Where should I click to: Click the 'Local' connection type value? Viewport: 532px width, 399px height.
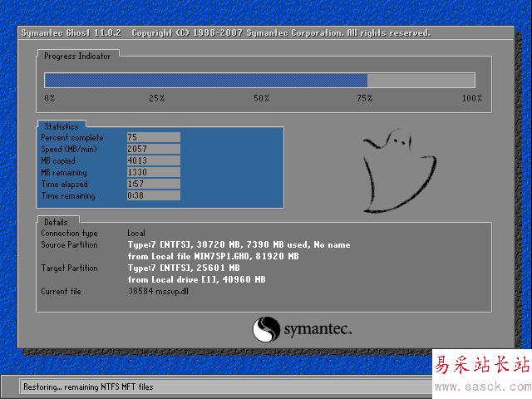pyautogui.click(x=136, y=233)
